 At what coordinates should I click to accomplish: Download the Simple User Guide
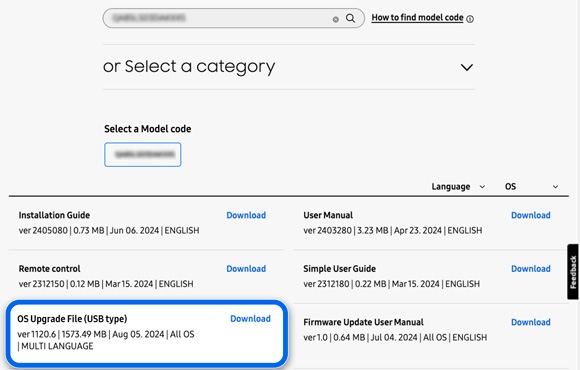tap(531, 269)
